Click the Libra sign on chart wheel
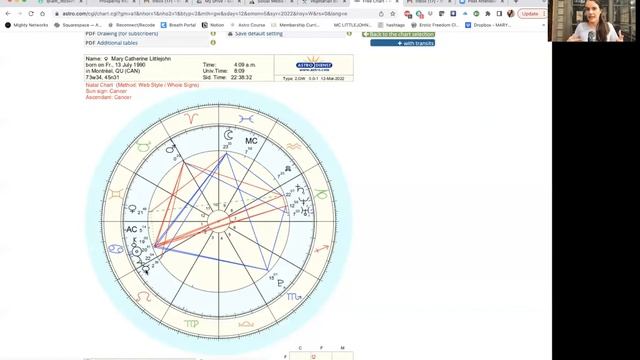 246,324
